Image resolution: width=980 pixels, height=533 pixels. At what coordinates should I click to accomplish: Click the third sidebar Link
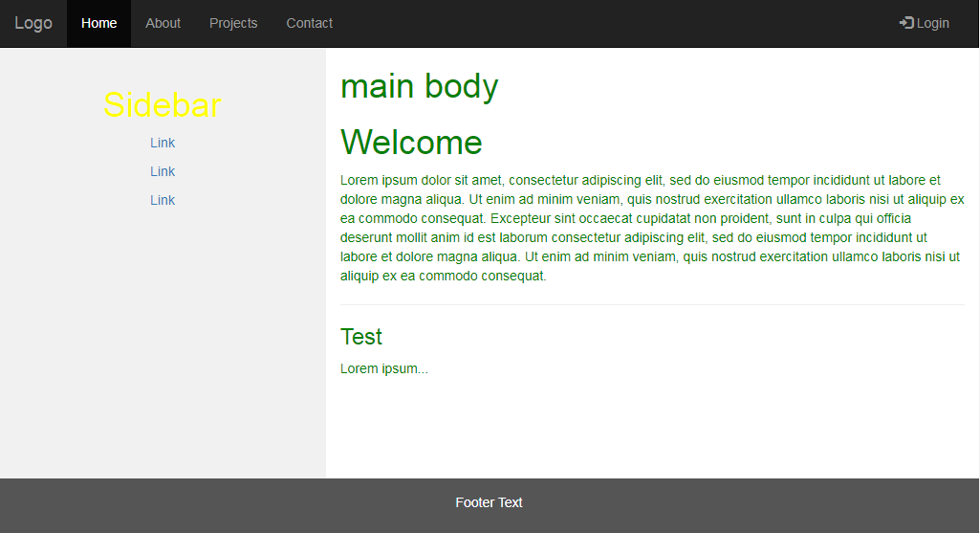[163, 200]
